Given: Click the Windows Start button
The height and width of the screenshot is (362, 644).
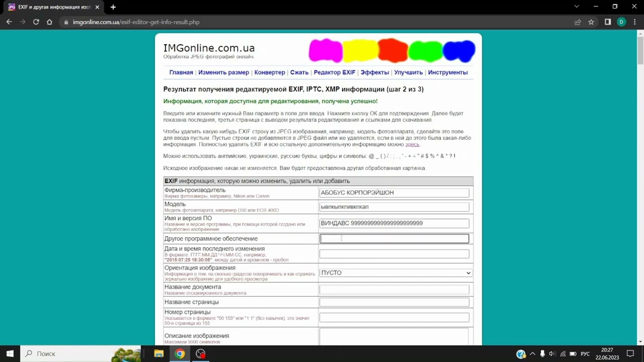Looking at the screenshot, I should [x=10, y=353].
